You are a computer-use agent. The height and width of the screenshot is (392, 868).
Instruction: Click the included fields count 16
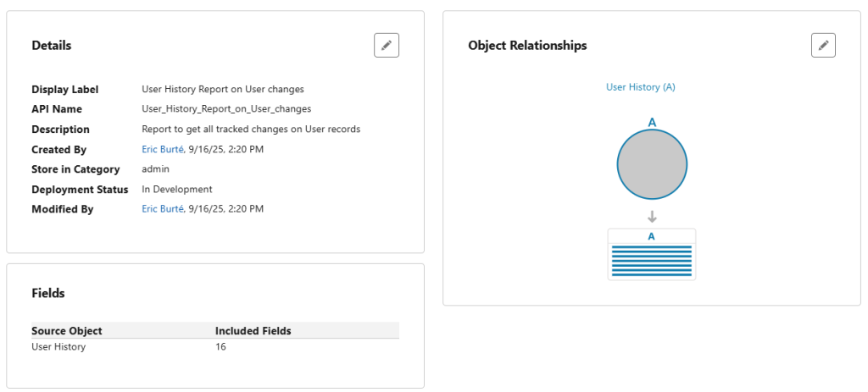coord(220,347)
